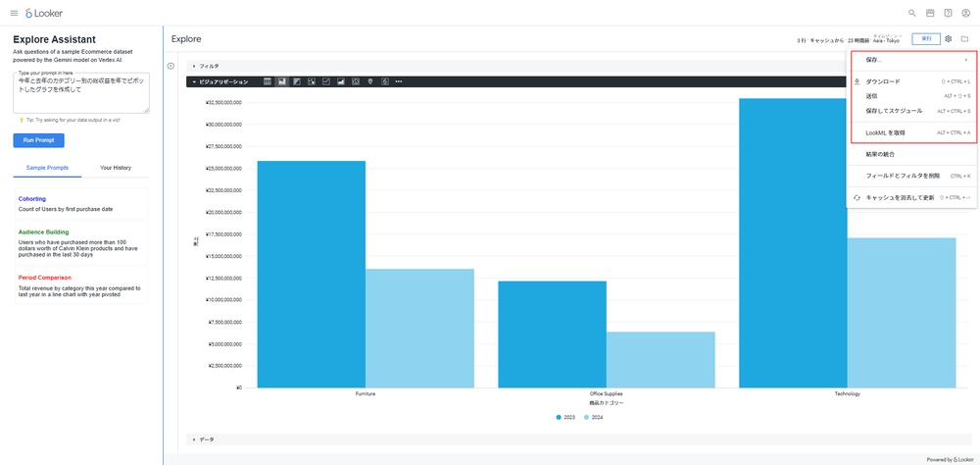The width and height of the screenshot is (980, 465).
Task: Focus the prompt text area
Action: [x=81, y=94]
